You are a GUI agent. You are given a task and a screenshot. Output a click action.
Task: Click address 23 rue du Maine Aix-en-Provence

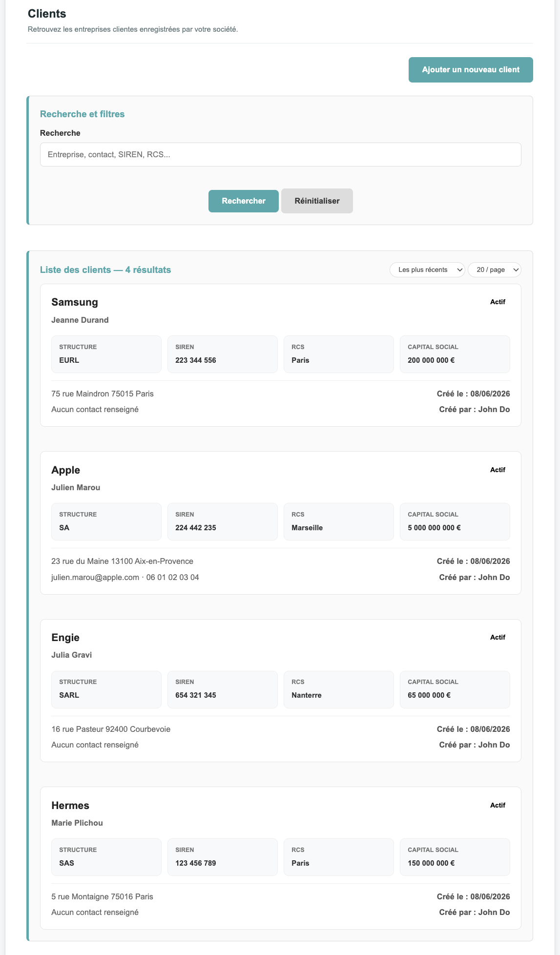[123, 561]
